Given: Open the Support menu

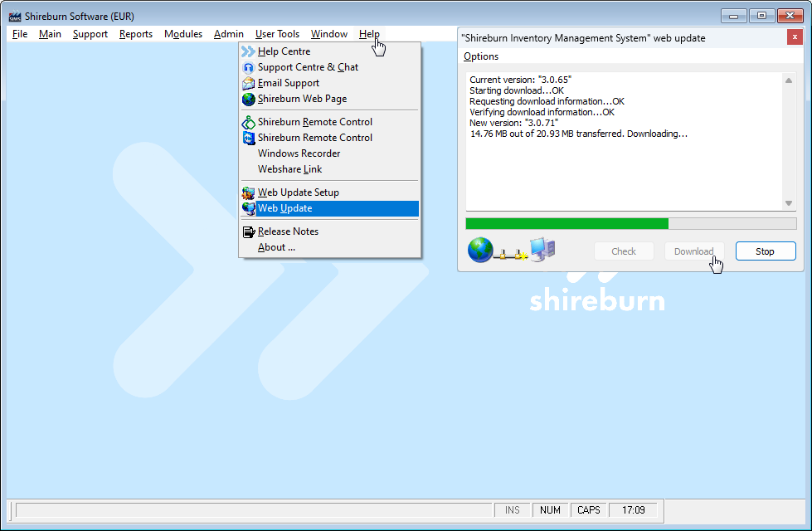Looking at the screenshot, I should (x=90, y=34).
